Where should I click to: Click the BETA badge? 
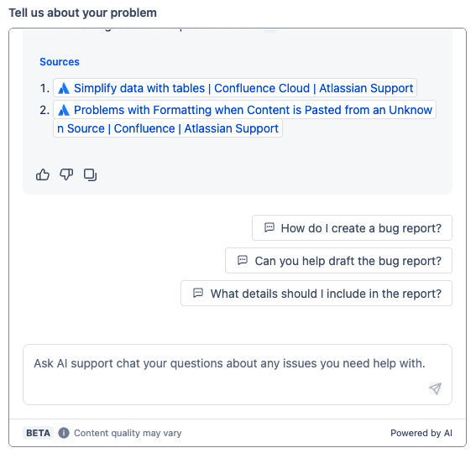tap(38, 433)
